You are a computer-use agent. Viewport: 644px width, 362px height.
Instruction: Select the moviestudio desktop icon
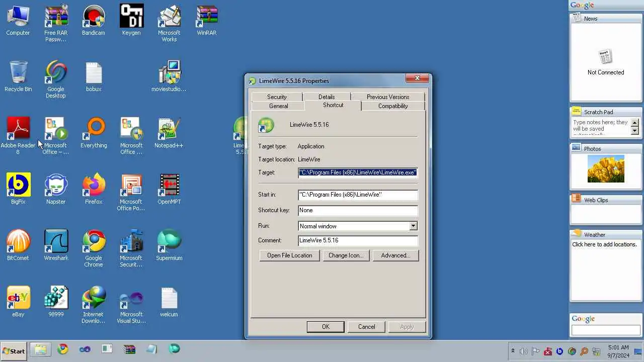pyautogui.click(x=169, y=77)
